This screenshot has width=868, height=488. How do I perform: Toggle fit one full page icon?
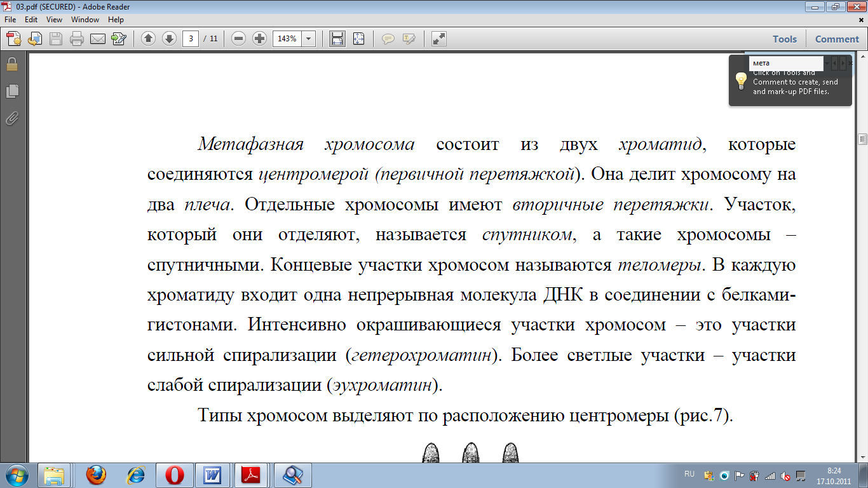[358, 39]
